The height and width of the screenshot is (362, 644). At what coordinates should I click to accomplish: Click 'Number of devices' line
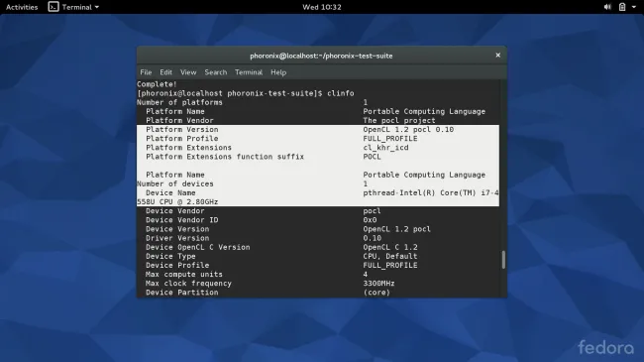(x=252, y=183)
